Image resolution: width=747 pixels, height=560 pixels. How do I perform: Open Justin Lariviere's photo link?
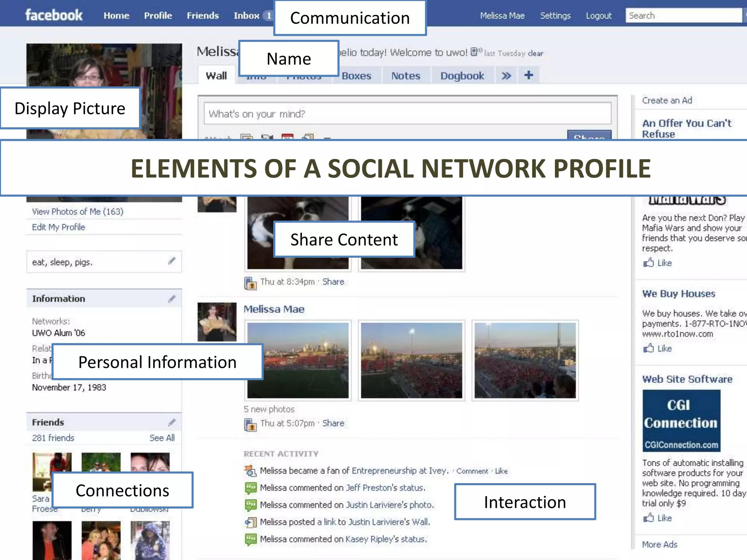[x=390, y=505]
